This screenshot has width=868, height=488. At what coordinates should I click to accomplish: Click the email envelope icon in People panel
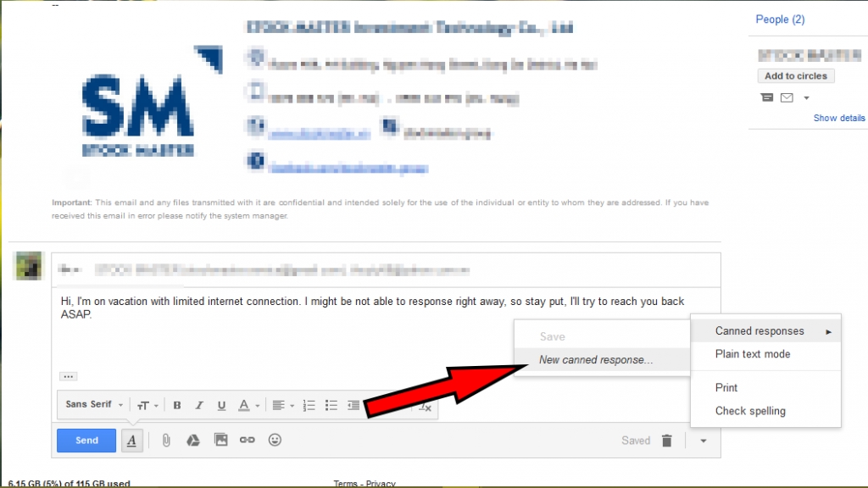787,98
